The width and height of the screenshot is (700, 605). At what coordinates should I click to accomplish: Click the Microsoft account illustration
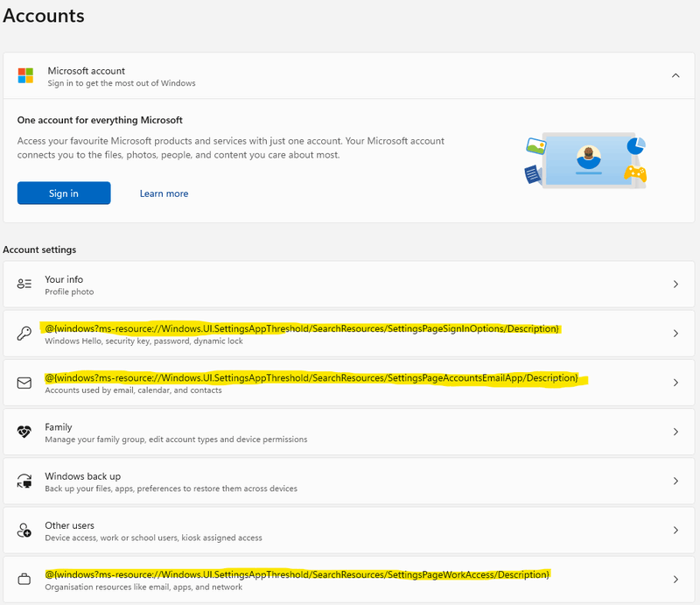click(585, 160)
